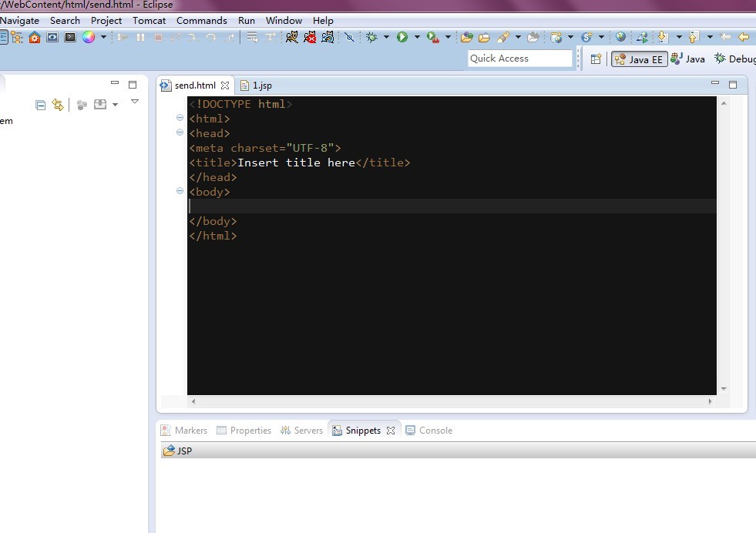
Task: Click the green Run button in toolbar
Action: 402,37
